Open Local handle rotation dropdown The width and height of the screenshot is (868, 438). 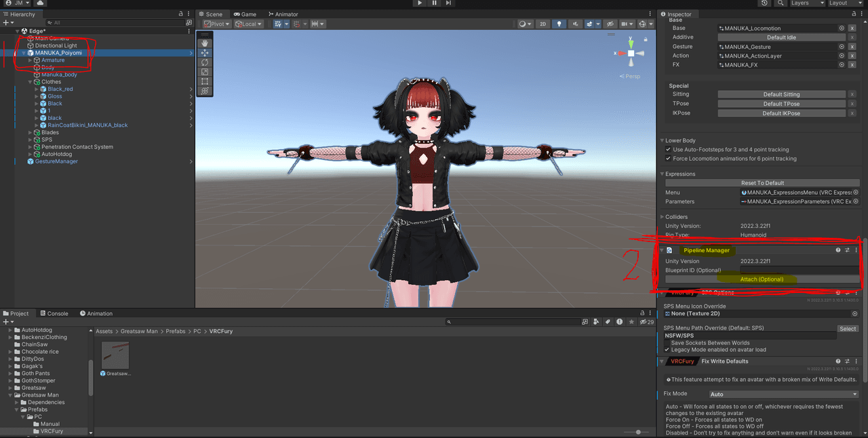click(x=249, y=24)
